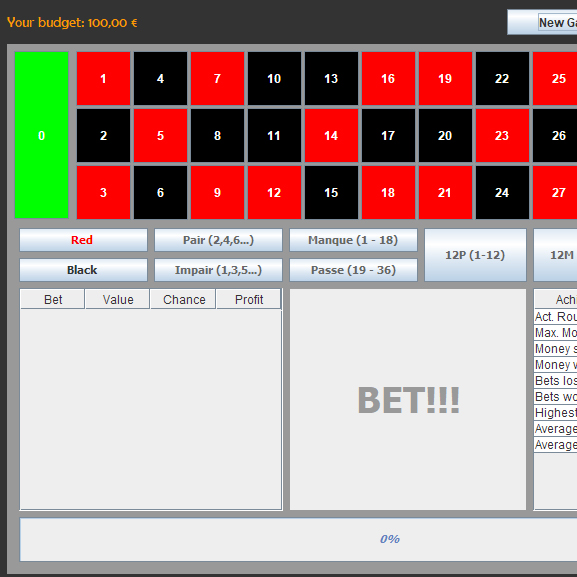Click the Chance column header
577x577 pixels.
(183, 299)
